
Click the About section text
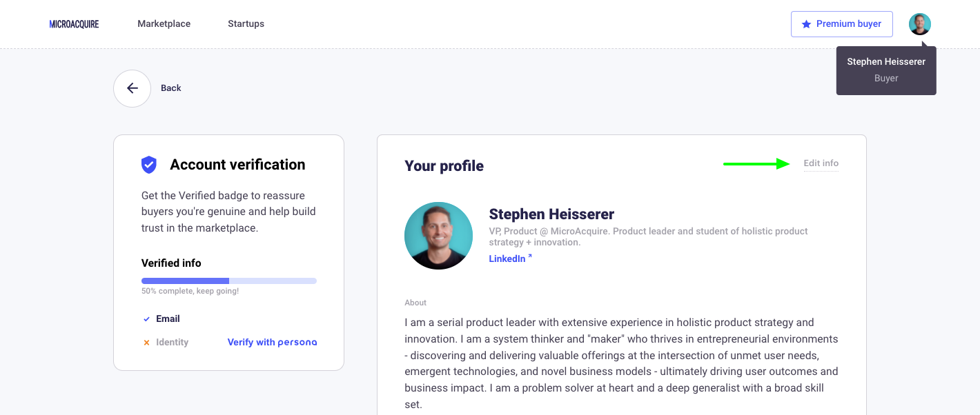[622, 363]
